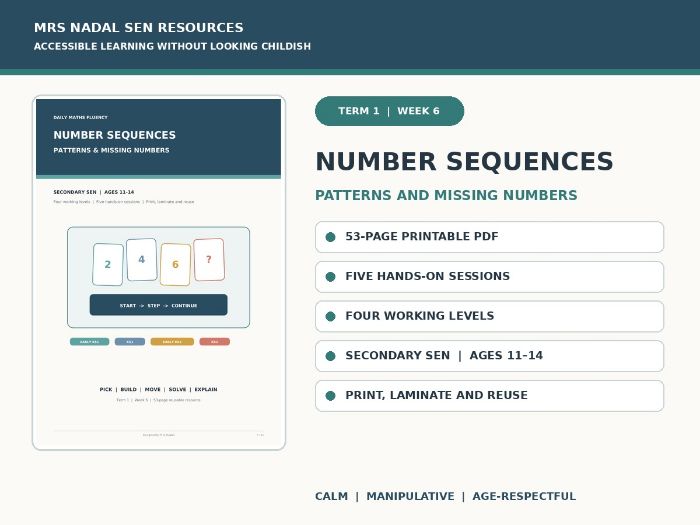700x525 pixels.
Task: Click the yellow number card showing 6
Action: (x=175, y=264)
